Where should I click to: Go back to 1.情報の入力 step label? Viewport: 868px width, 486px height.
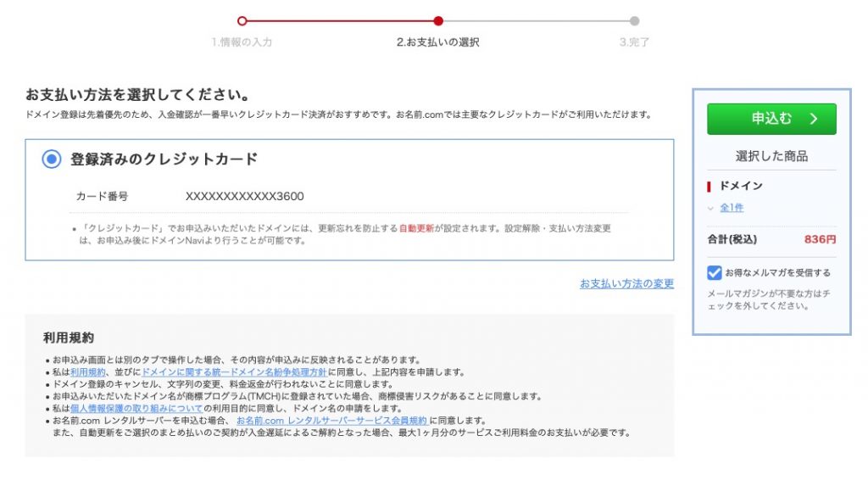(x=242, y=42)
